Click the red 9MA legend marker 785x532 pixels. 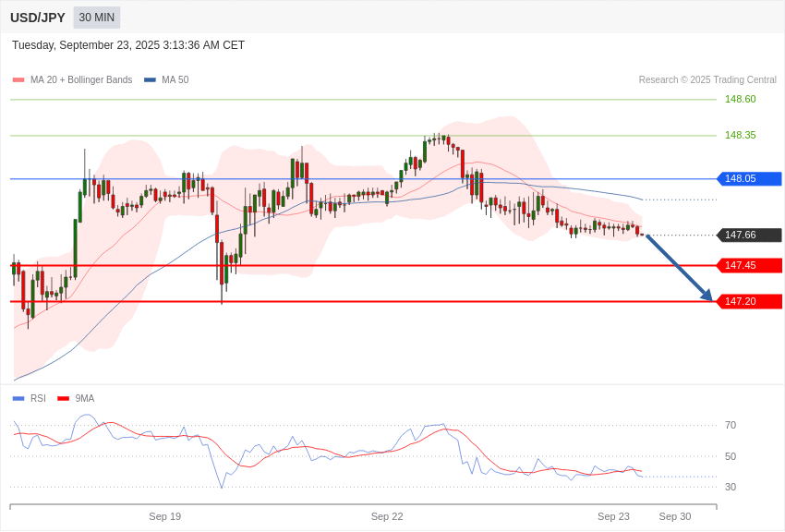tap(63, 399)
